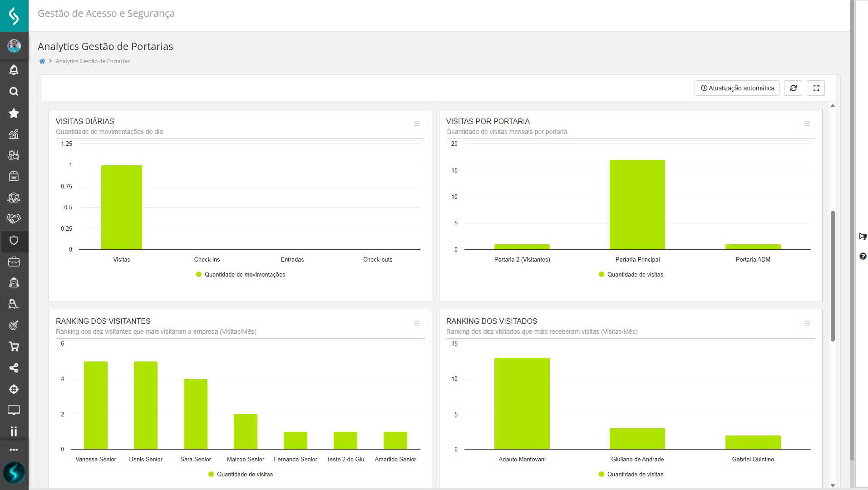Screen dimensions: 868x490
Task: Open the notifications bell icon
Action: tap(14, 70)
